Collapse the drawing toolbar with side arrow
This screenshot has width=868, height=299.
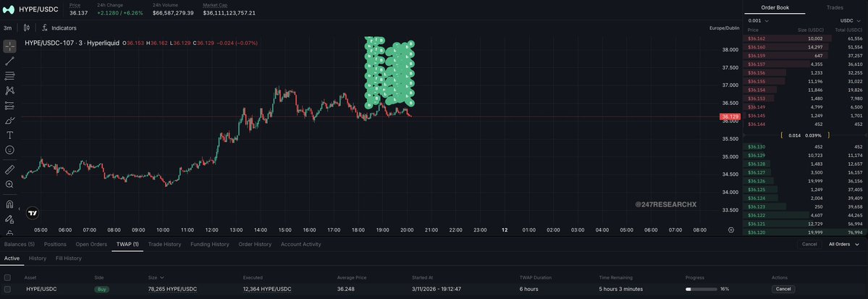(x=20, y=209)
